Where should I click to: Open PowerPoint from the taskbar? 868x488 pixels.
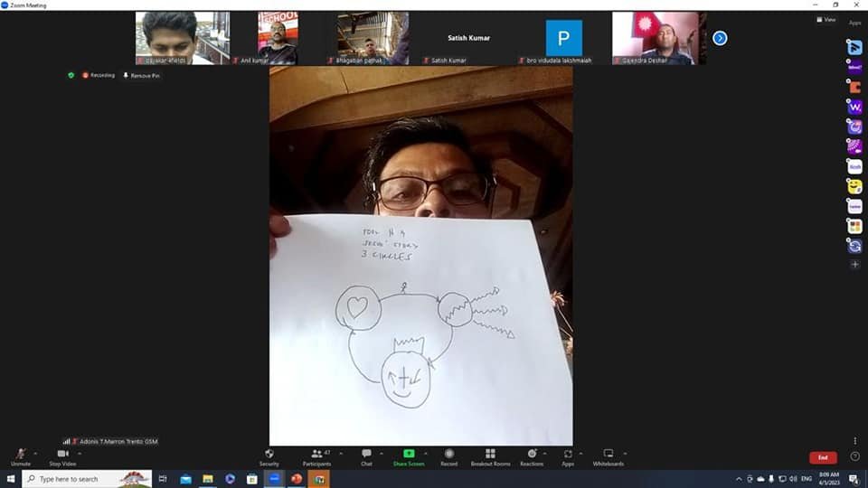tap(297, 479)
